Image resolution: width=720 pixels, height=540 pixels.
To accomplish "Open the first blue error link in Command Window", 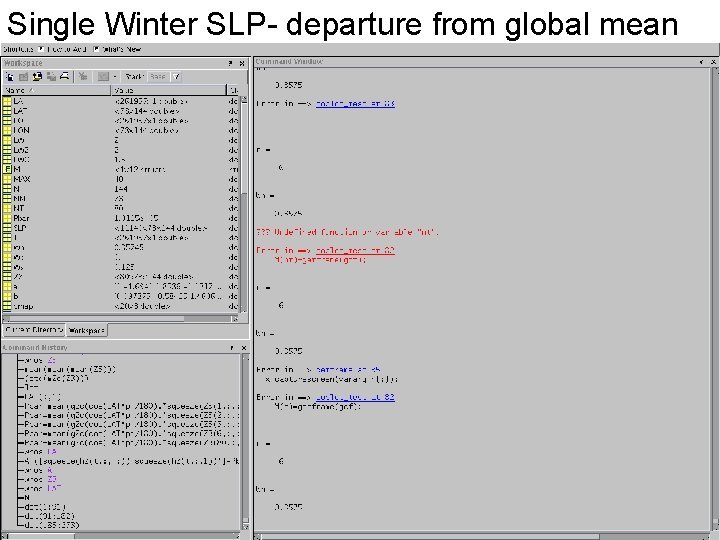I will (x=355, y=104).
